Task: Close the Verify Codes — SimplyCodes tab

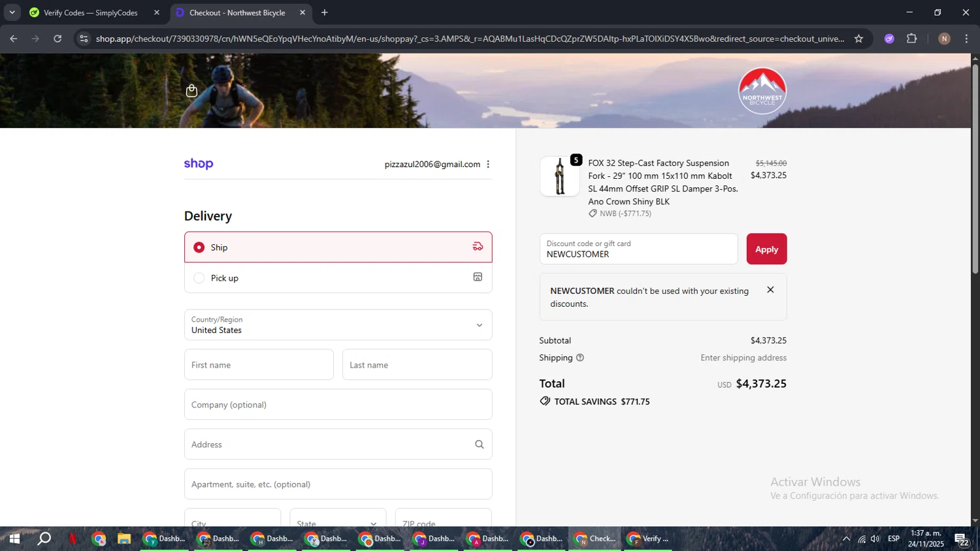Action: 157,12
